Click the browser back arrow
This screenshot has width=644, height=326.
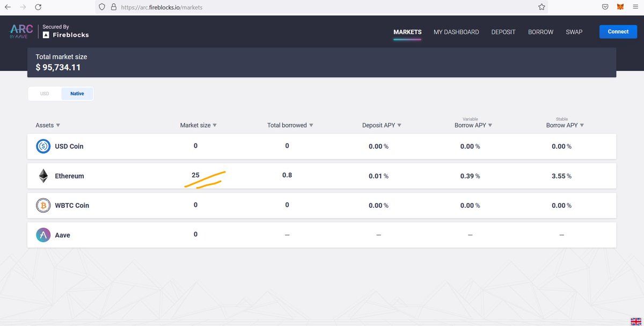tap(8, 7)
